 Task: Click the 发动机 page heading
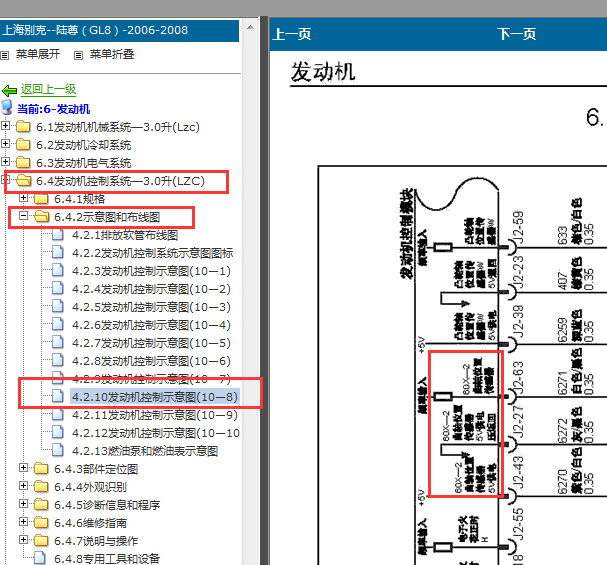323,72
